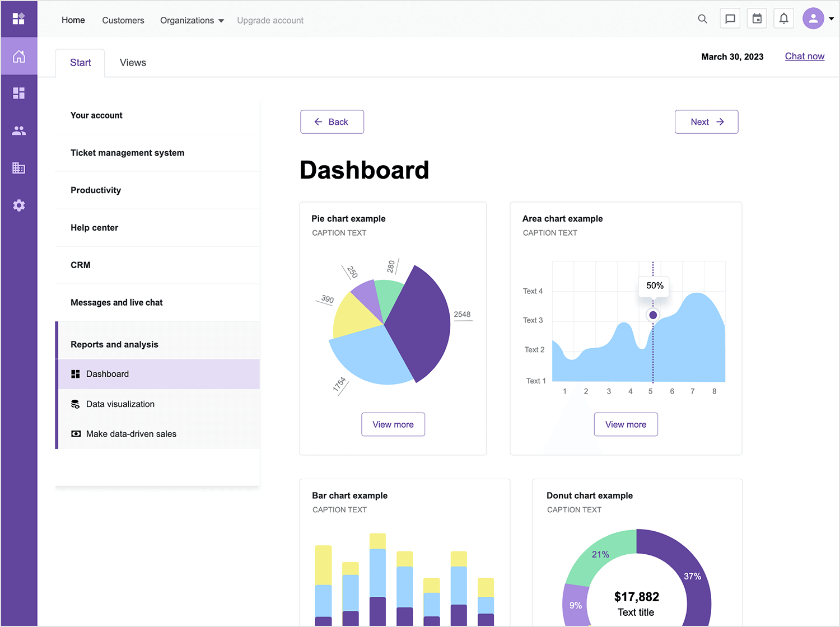Click View more under Pie chart

pos(393,424)
